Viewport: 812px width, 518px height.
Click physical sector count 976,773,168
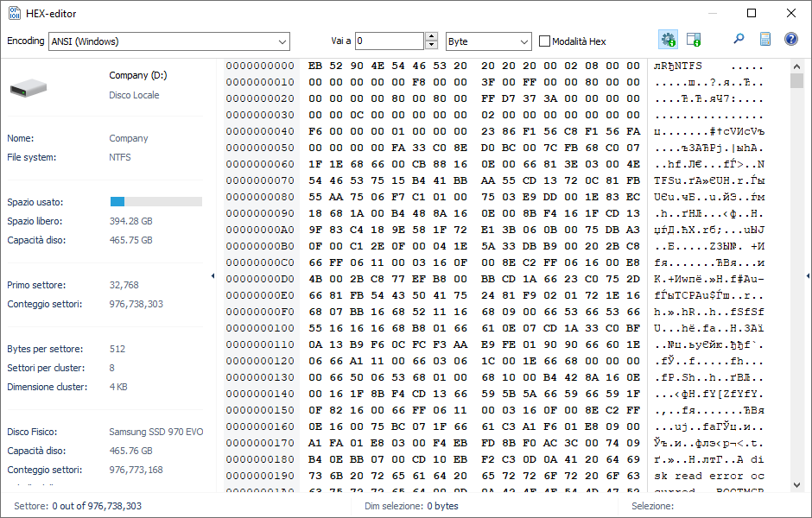click(136, 470)
